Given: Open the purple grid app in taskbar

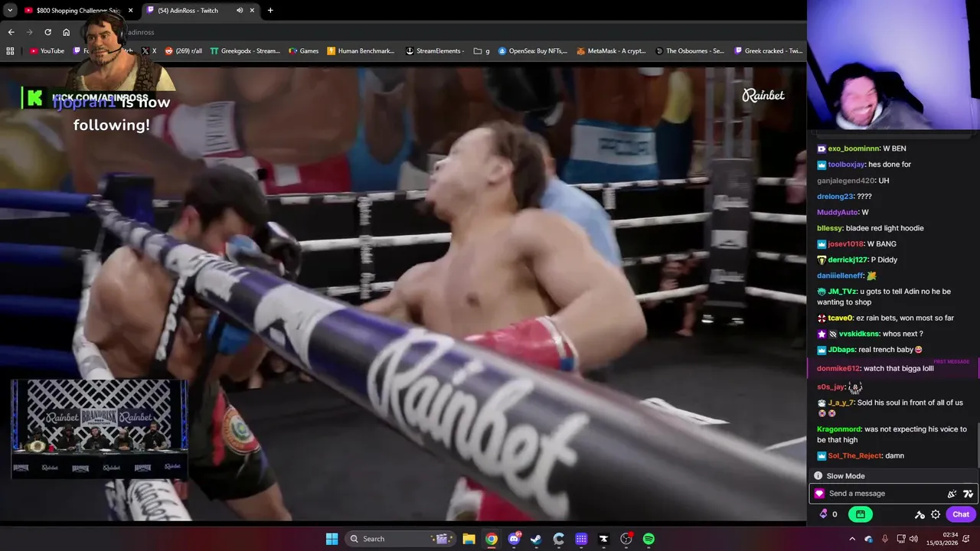Looking at the screenshot, I should pos(581,539).
